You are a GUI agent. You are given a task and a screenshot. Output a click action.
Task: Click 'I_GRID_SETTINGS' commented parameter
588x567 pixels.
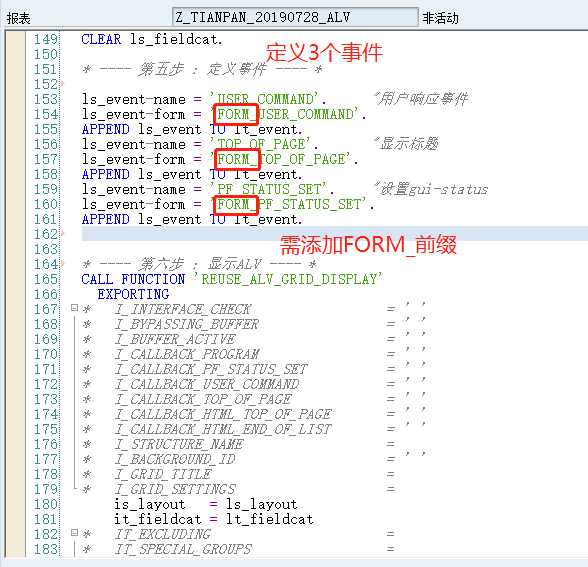pos(175,489)
